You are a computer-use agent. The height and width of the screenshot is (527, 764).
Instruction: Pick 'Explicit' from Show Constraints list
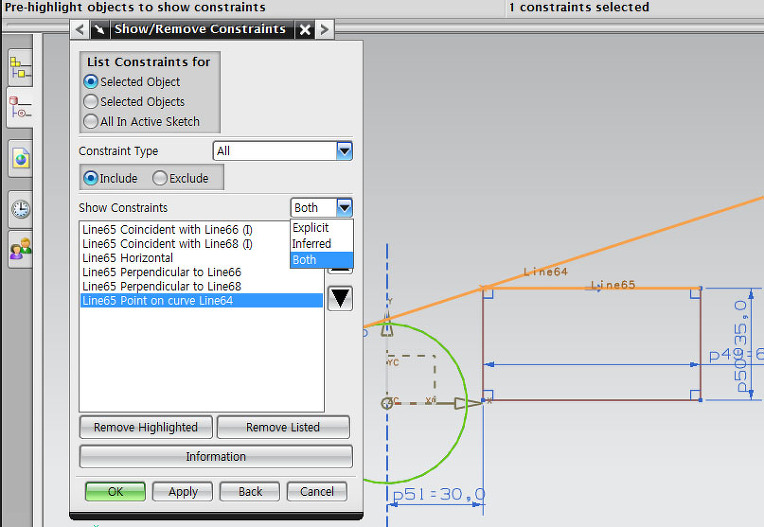(311, 228)
